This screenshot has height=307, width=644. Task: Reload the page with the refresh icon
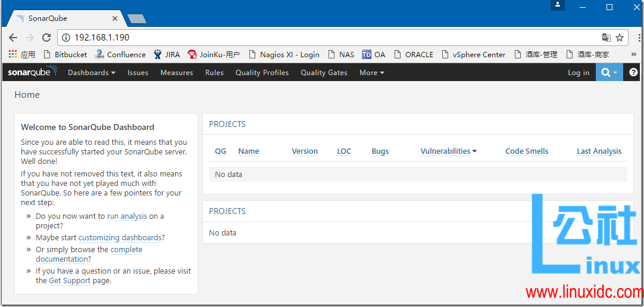click(46, 38)
